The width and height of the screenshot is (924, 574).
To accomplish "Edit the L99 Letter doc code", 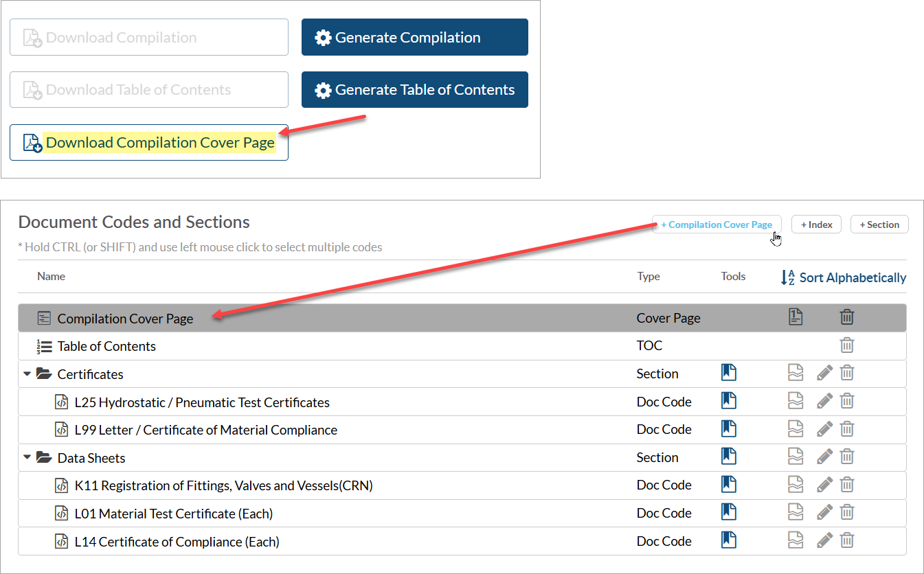I will point(824,428).
